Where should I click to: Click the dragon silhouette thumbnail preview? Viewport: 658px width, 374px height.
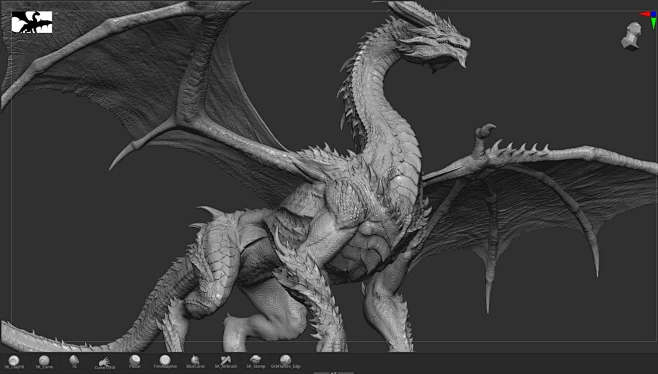(x=32, y=22)
